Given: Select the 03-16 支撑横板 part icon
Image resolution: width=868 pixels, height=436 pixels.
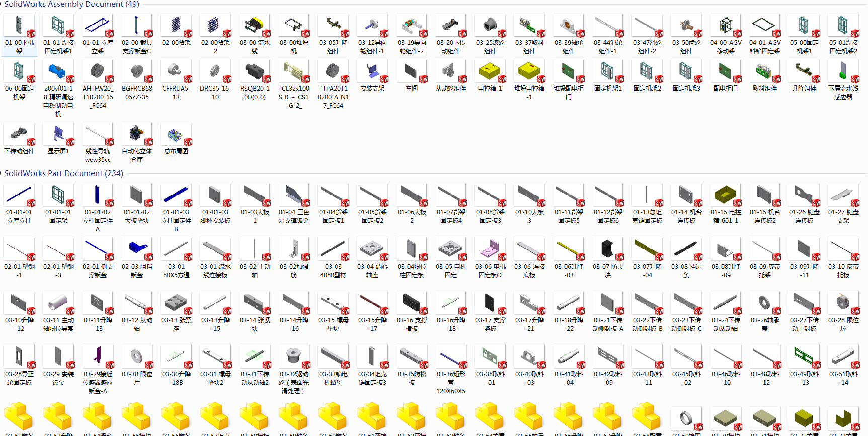Looking at the screenshot, I should click(412, 303).
